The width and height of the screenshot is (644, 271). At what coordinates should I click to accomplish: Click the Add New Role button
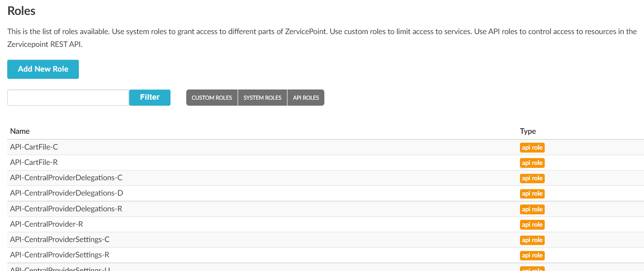click(43, 69)
